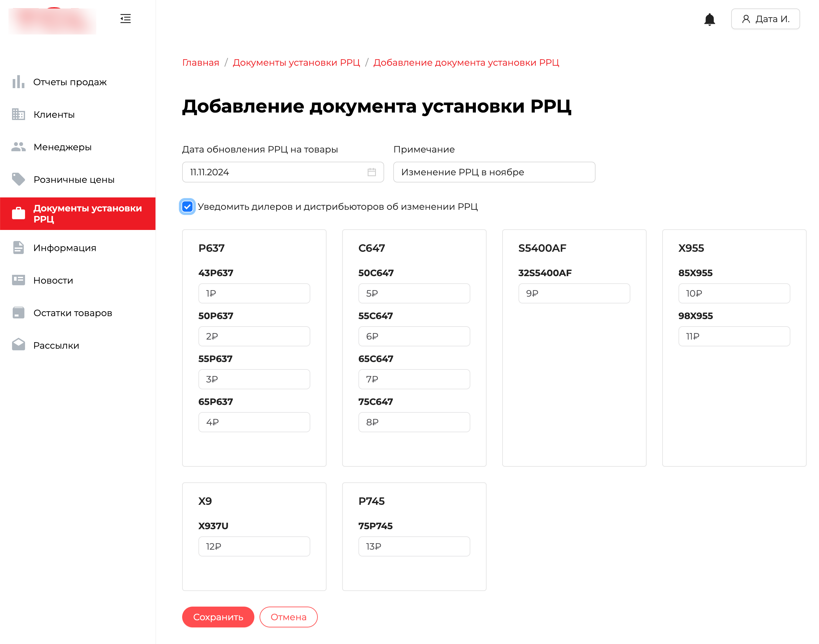Follow Главная breadcrumb link
Screen dimensions: 819x644
click(x=200, y=62)
